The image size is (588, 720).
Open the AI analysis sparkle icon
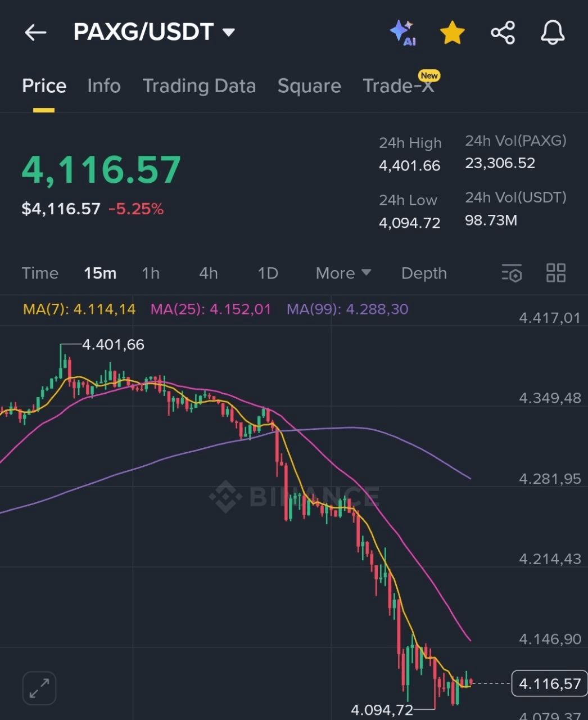(x=402, y=33)
